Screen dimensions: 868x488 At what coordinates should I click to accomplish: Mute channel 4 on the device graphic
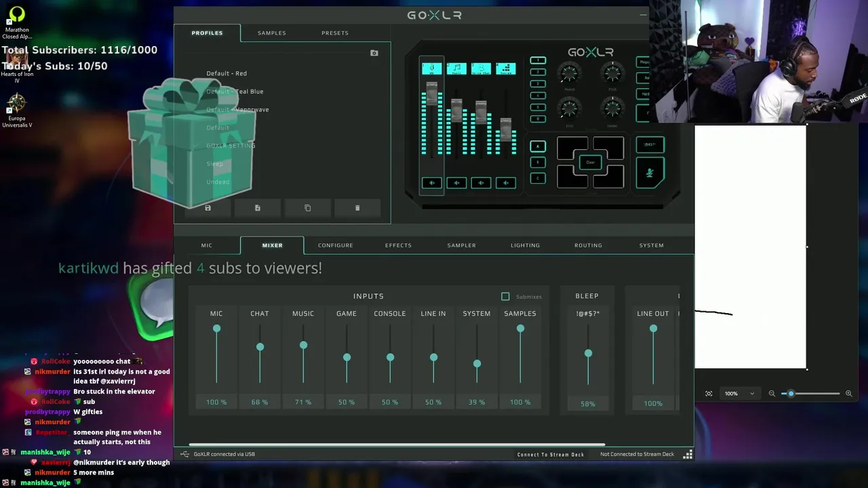[506, 183]
